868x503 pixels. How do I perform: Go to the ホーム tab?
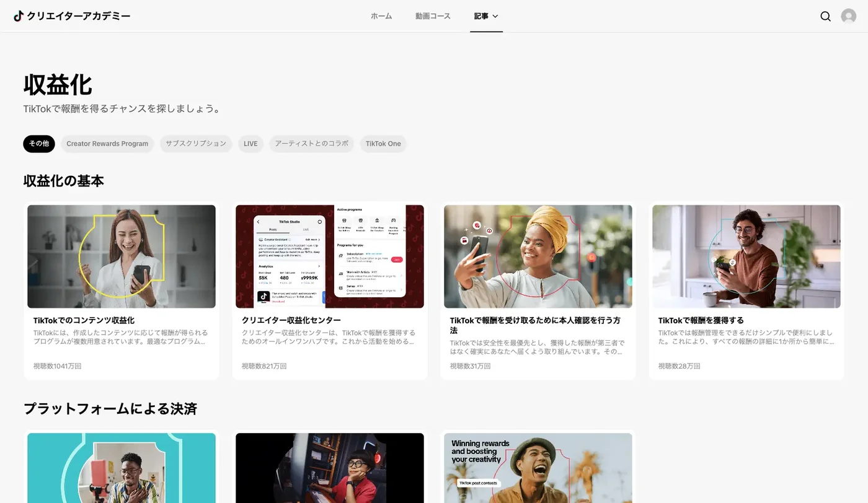[x=381, y=16]
